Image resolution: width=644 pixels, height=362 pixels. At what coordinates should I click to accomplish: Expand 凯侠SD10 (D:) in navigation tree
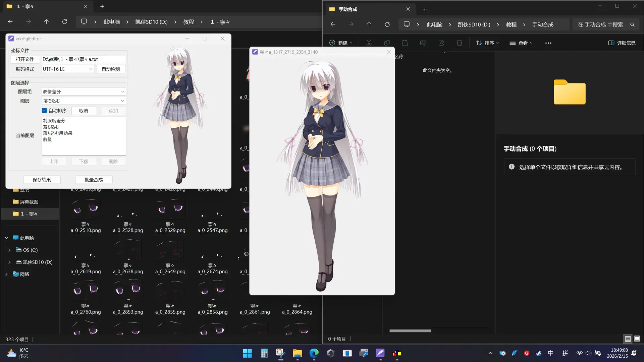coord(9,262)
